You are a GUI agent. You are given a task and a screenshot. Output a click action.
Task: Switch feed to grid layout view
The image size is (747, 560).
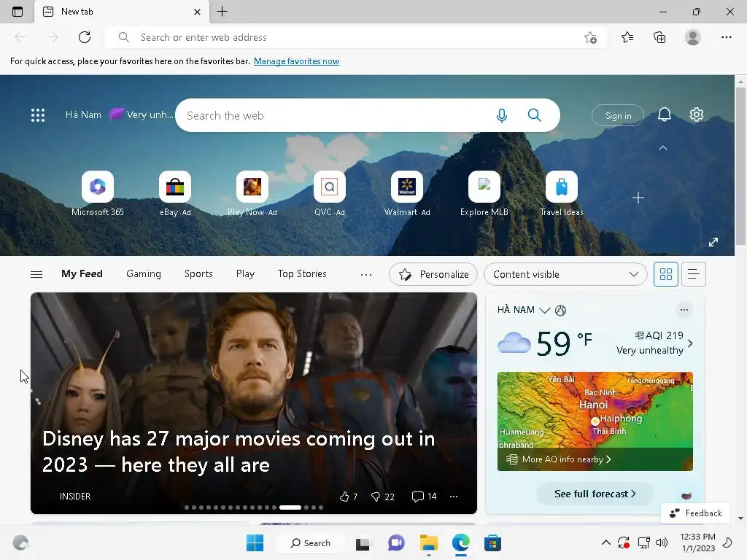(x=665, y=274)
